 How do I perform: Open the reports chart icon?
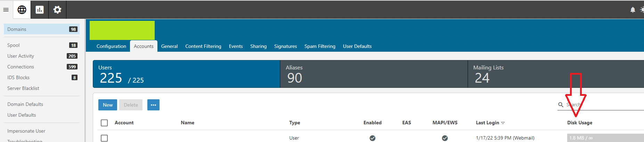pos(40,10)
